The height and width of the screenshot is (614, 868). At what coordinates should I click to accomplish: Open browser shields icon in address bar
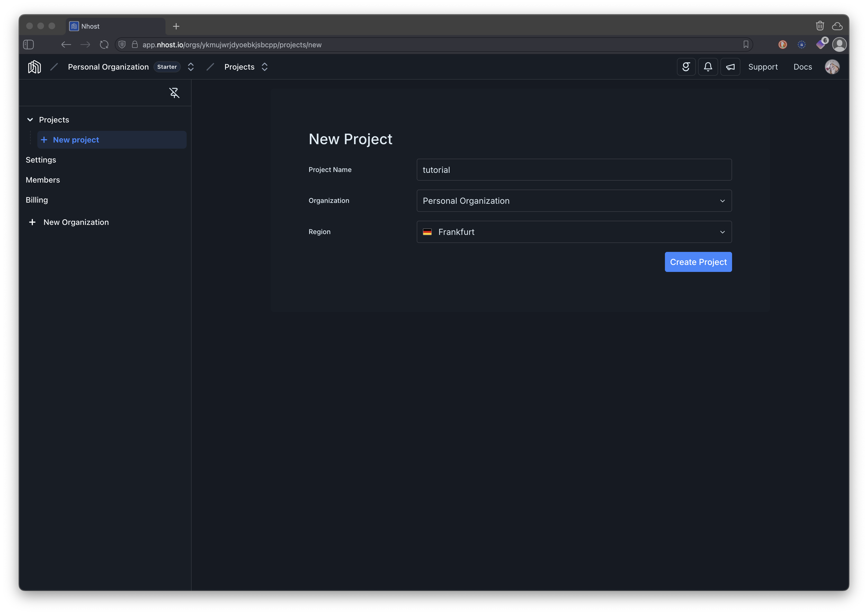tap(122, 45)
